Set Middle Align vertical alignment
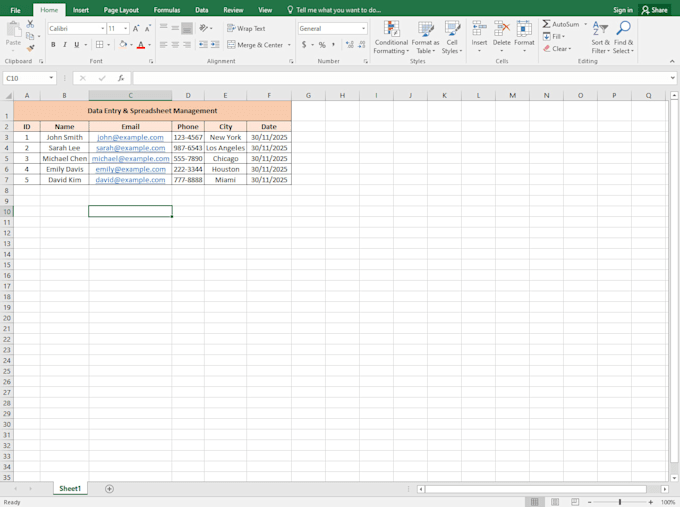Image resolution: width=680 pixels, height=507 pixels. tap(175, 29)
